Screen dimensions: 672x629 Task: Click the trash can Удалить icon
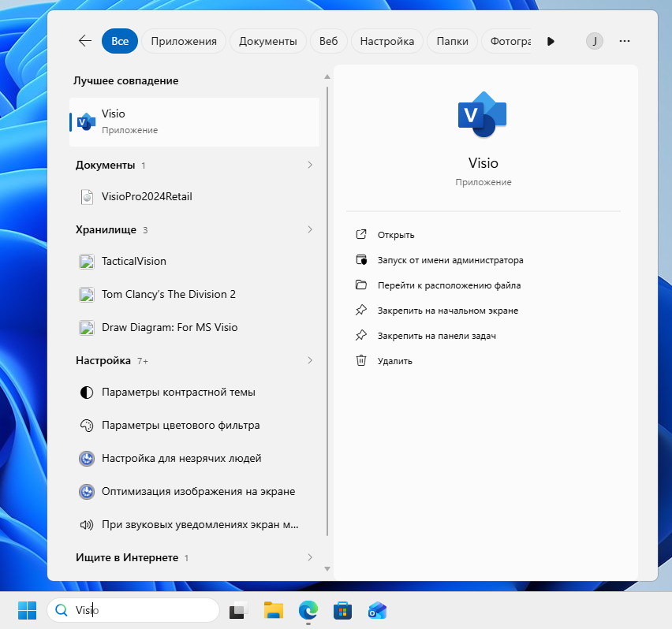pos(361,360)
